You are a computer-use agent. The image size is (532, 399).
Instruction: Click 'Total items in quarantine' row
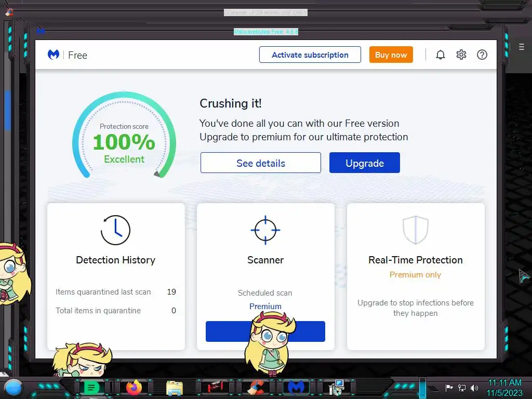(116, 311)
